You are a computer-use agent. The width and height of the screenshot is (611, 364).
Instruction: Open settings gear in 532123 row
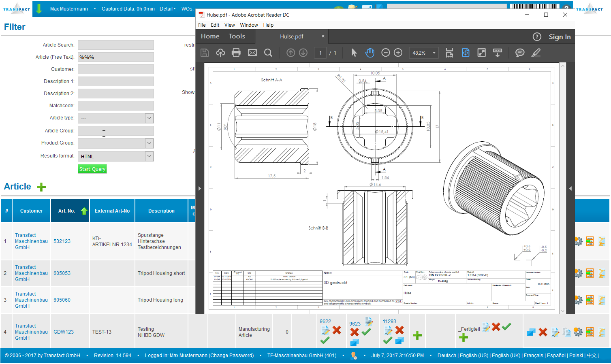[x=579, y=241]
